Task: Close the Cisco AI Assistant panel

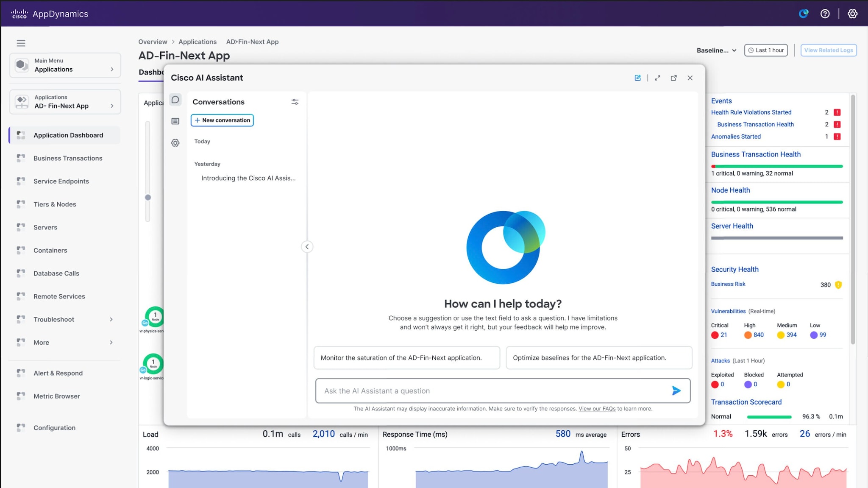Action: click(x=690, y=78)
